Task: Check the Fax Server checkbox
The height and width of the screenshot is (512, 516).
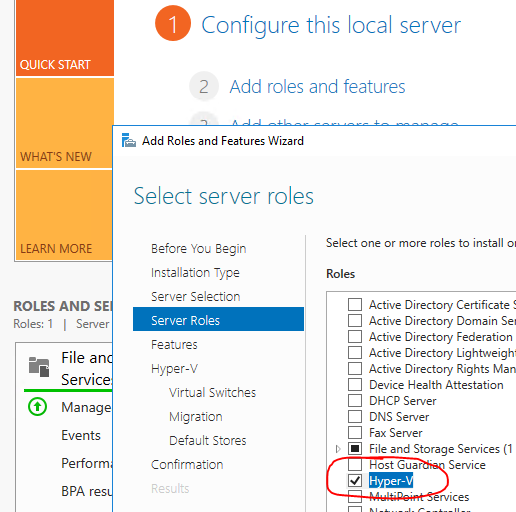Action: click(x=355, y=433)
